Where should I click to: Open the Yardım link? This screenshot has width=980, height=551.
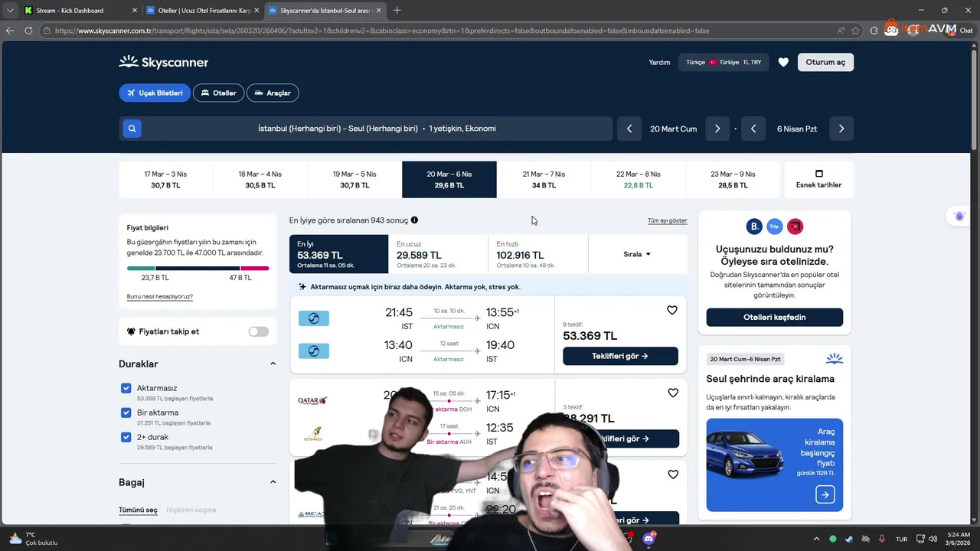pos(659,62)
